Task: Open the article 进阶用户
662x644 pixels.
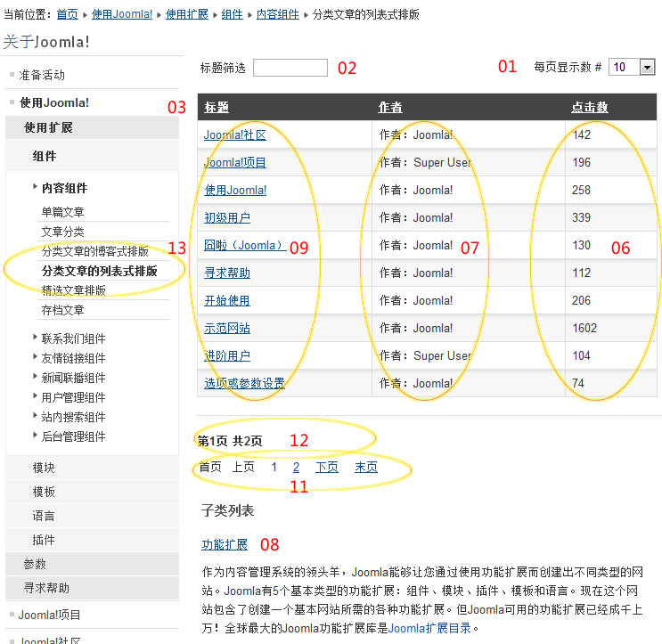Action: 227,355
